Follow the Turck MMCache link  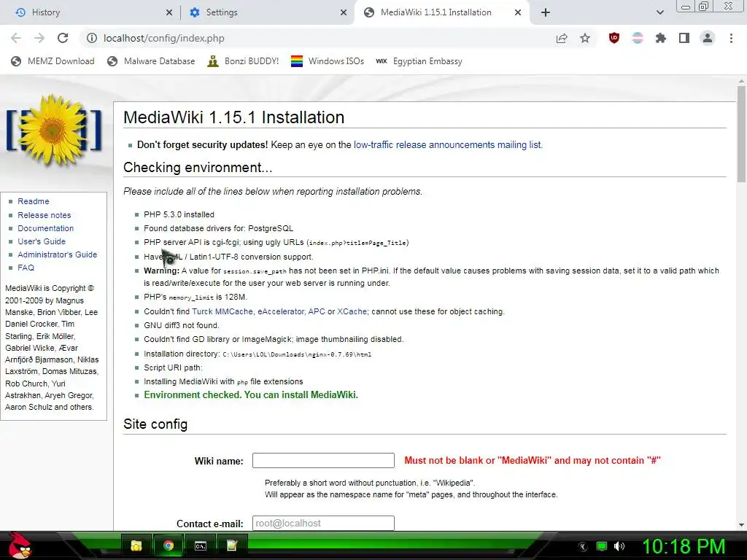(x=222, y=311)
